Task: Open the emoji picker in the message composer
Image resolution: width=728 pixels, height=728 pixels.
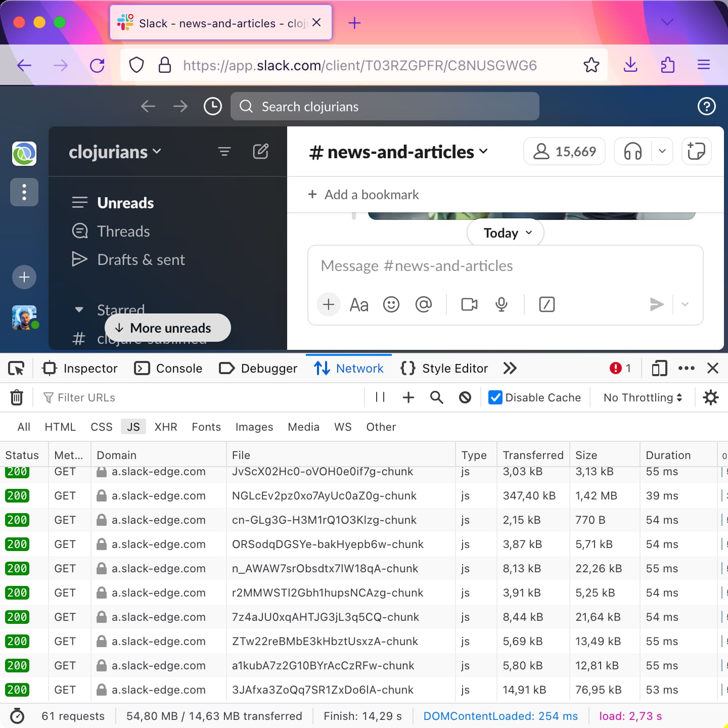Action: (391, 304)
